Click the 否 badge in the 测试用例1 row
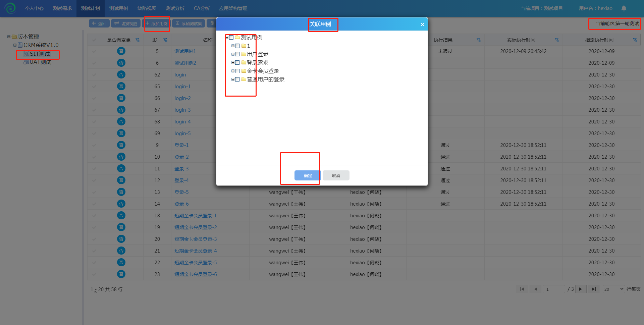The image size is (644, 325). click(x=121, y=51)
